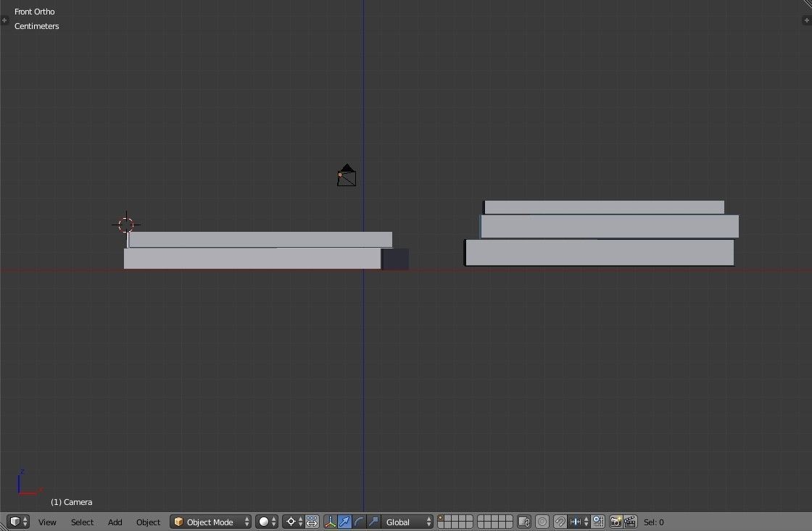Open the Select menu
Screen dimensions: 812x531
[x=83, y=522]
